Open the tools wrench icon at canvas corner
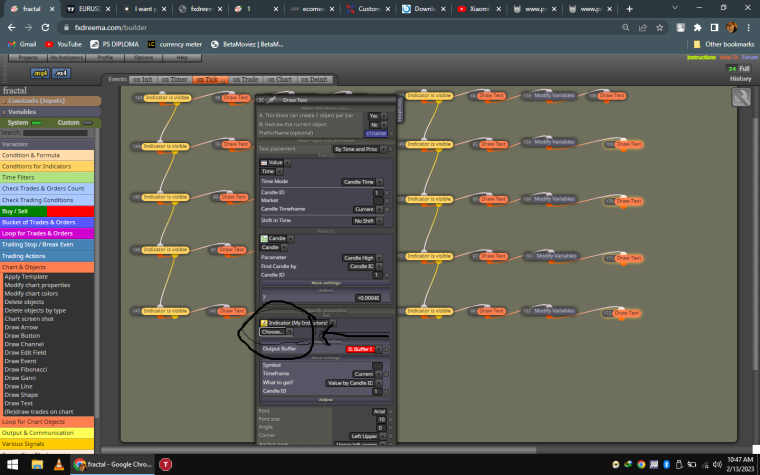760x475 pixels. click(x=741, y=97)
